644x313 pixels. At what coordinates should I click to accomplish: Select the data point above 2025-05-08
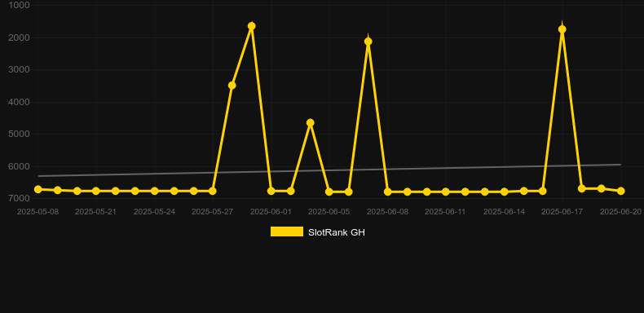pyautogui.click(x=38, y=189)
